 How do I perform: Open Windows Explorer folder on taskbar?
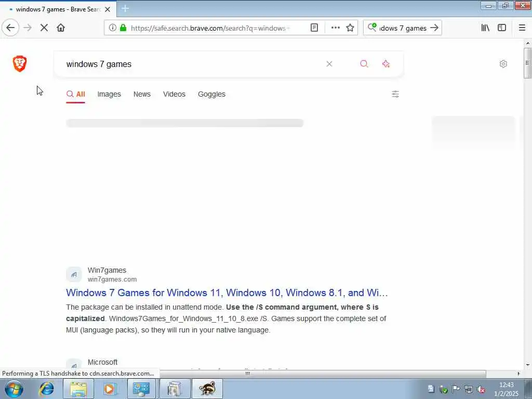78,389
